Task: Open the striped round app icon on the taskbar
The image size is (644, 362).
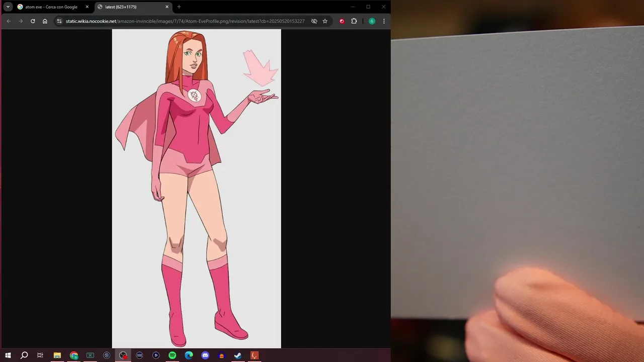Action: [x=139, y=355]
